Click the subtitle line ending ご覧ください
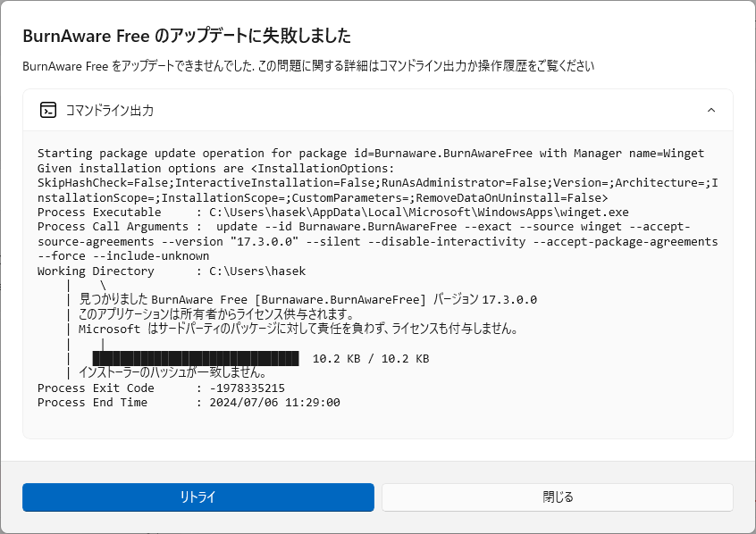 click(x=308, y=66)
